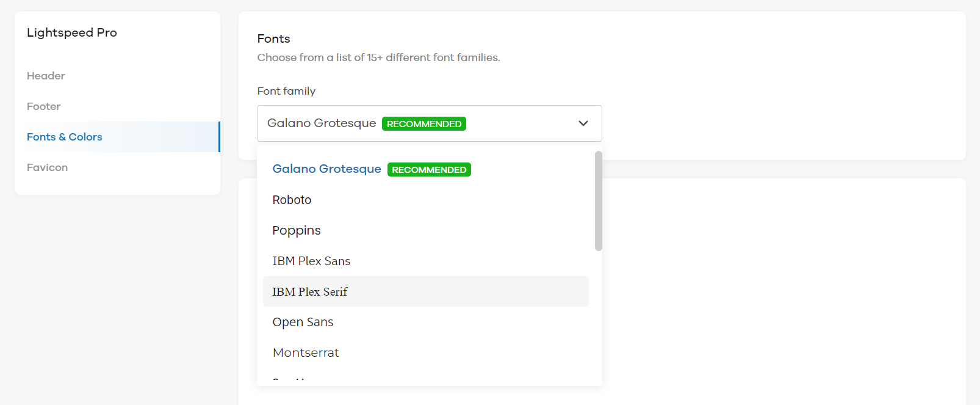Click the Font family field label
The height and width of the screenshot is (405, 980).
[x=286, y=91]
